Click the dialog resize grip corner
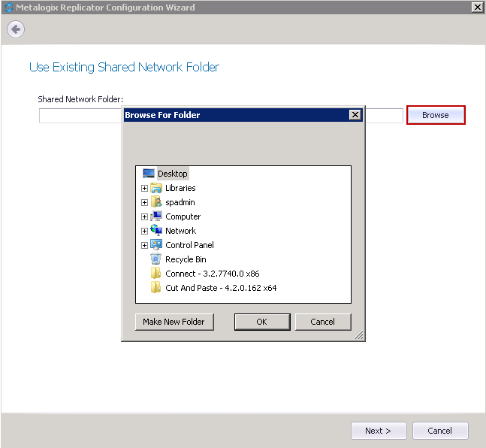 pyautogui.click(x=359, y=335)
